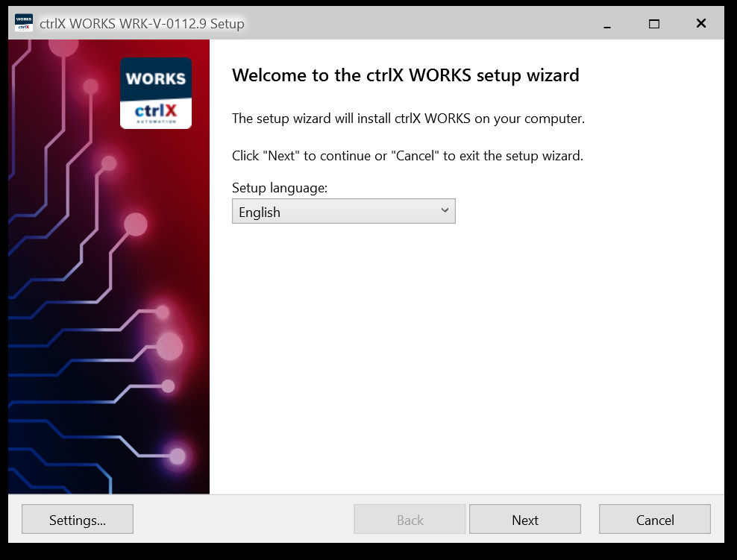Screen dimensions: 737x560
Task: Click the window title "ctrlX WORKS WRK-V-0112.9 Setup"
Action: [x=142, y=24]
